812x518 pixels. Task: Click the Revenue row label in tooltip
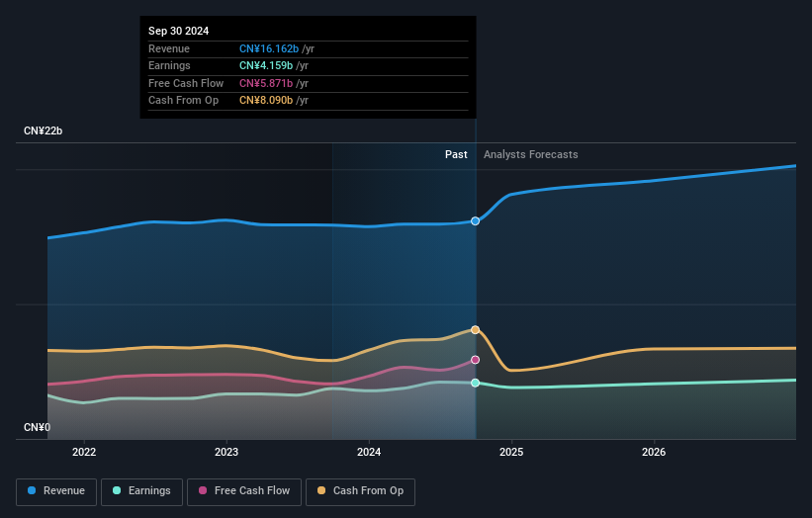tap(169, 48)
